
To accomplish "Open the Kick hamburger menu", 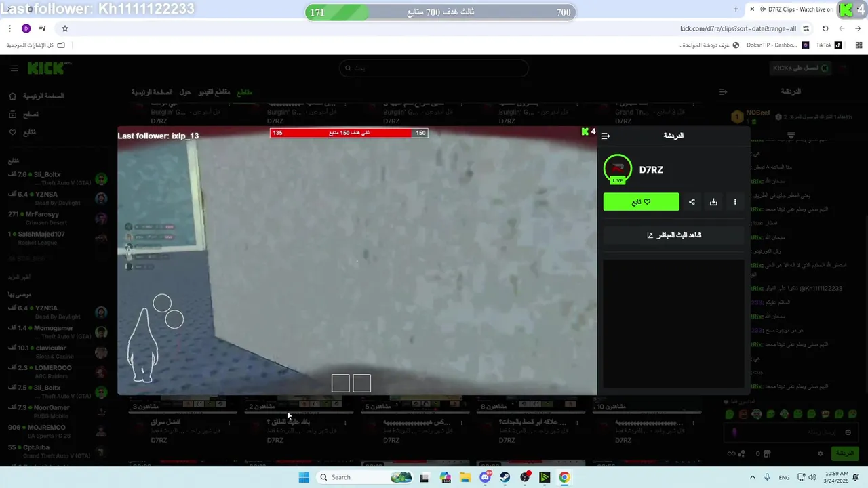I will [14, 68].
